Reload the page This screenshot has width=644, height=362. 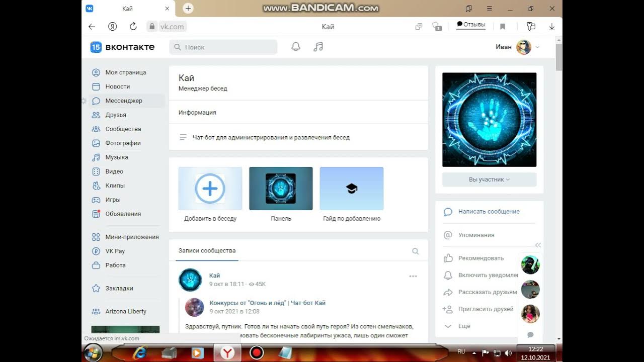point(133,27)
